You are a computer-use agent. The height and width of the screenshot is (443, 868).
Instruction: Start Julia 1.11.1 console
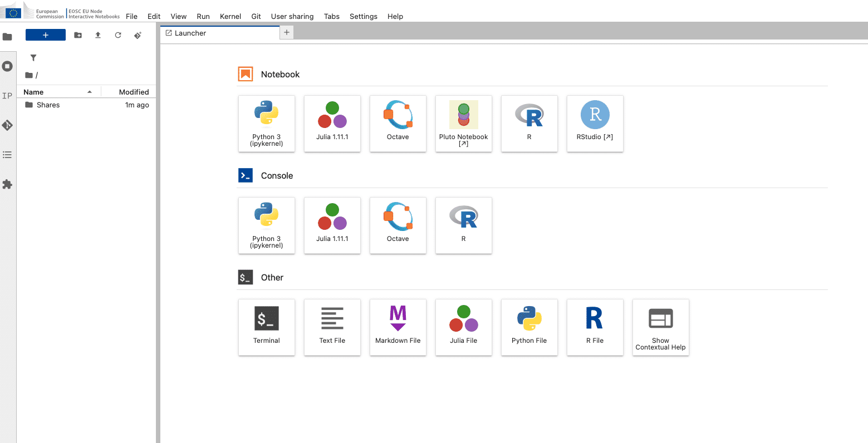pos(332,225)
